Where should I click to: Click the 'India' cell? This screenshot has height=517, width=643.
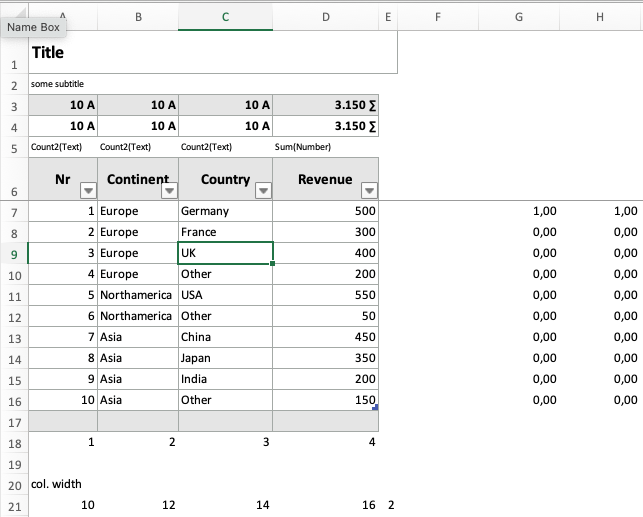(x=225, y=379)
